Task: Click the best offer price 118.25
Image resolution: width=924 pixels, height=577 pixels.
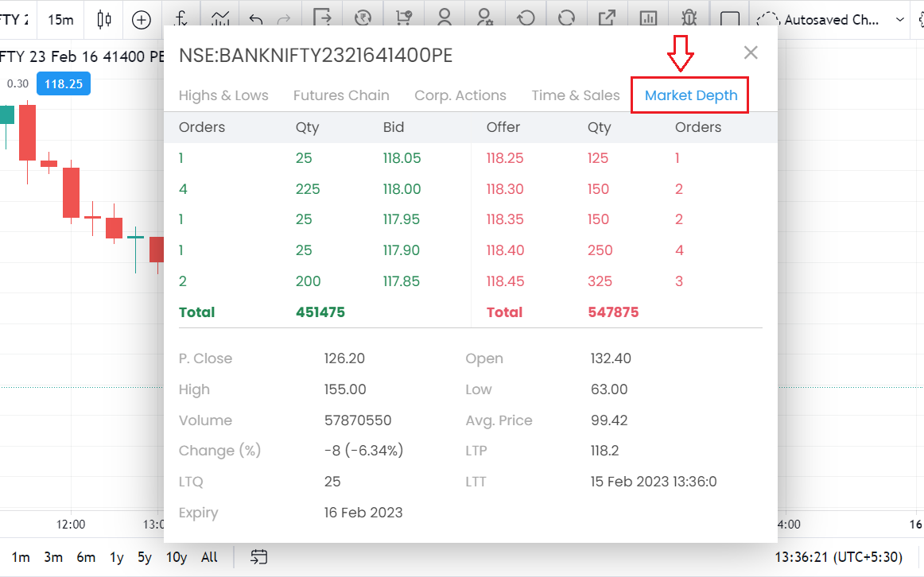Action: pos(505,158)
